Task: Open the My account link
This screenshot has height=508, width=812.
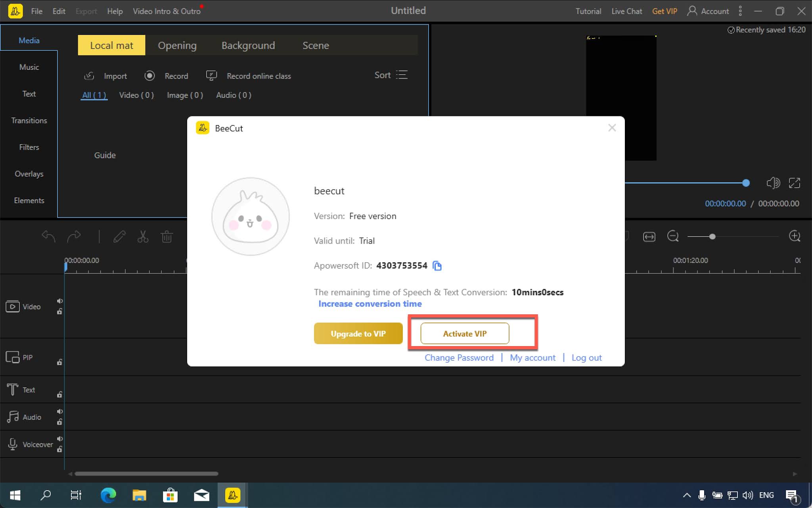Action: pos(532,358)
